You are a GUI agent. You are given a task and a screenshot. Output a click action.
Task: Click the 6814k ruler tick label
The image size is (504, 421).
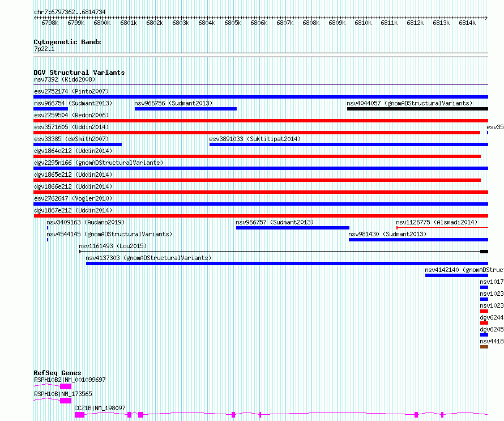coord(467,23)
